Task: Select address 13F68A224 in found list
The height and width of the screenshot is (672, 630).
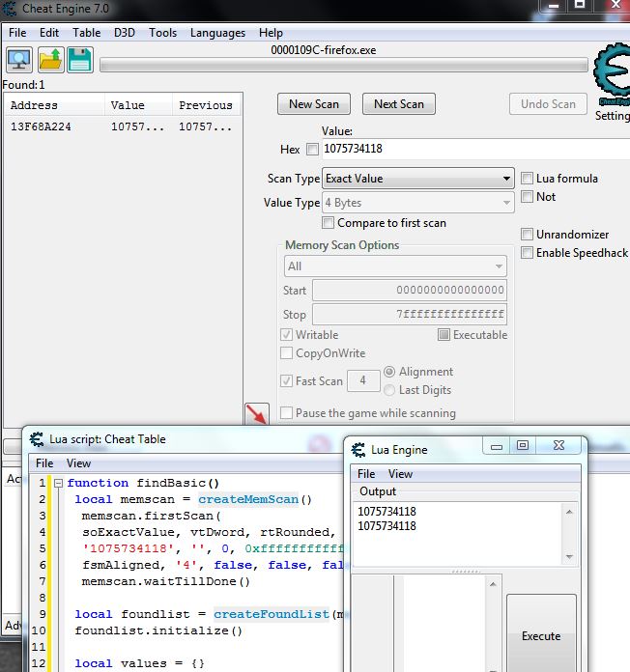Action: tap(41, 127)
